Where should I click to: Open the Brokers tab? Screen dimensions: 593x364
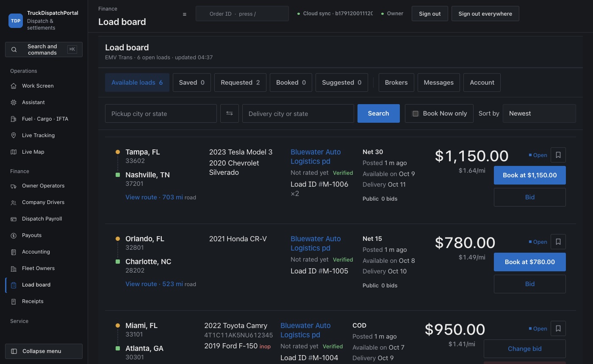[396, 83]
